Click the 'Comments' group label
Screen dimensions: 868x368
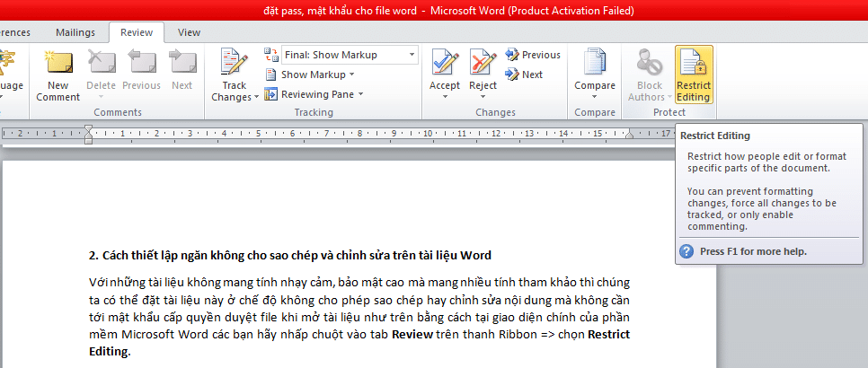118,112
